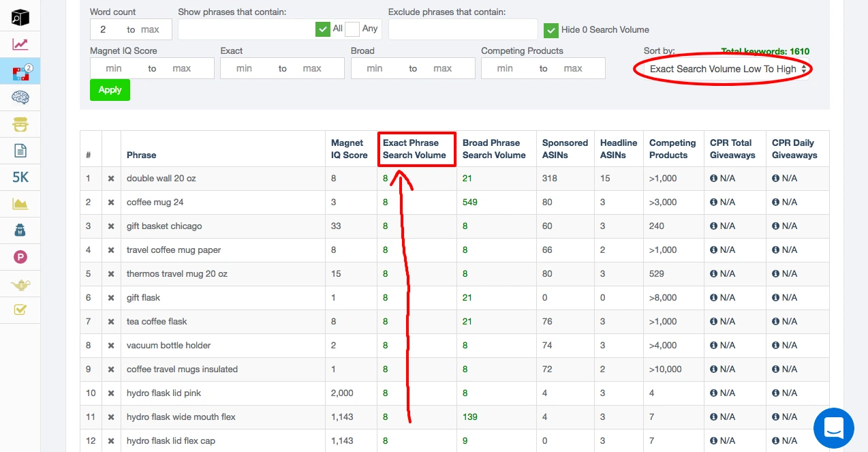Image resolution: width=868 pixels, height=452 pixels.
Task: Uncheck the All phrases option
Action: (322, 29)
